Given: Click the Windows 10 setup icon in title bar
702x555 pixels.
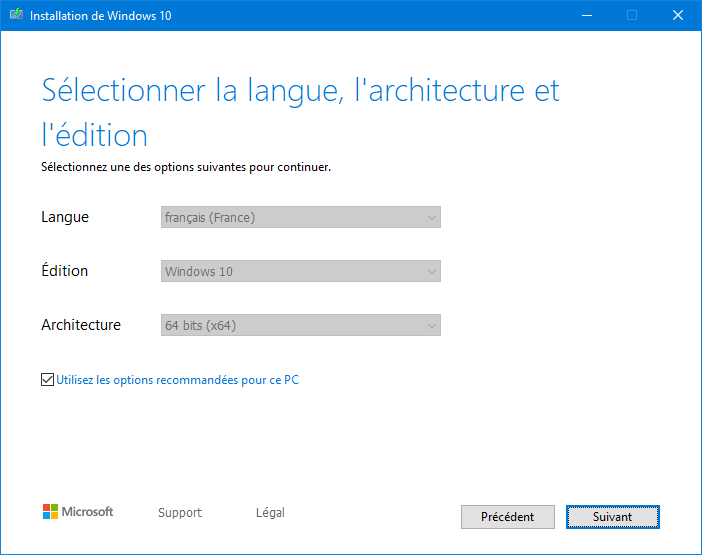Looking at the screenshot, I should 17,14.
